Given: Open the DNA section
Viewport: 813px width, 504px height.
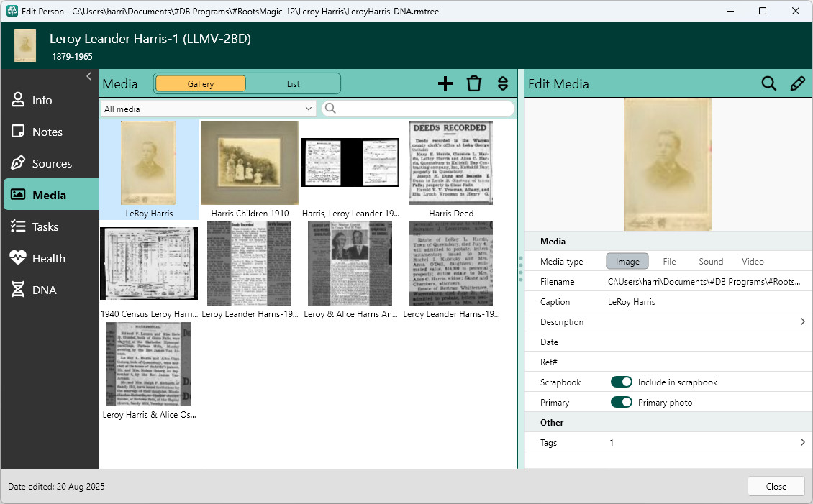Looking at the screenshot, I should click(x=50, y=290).
